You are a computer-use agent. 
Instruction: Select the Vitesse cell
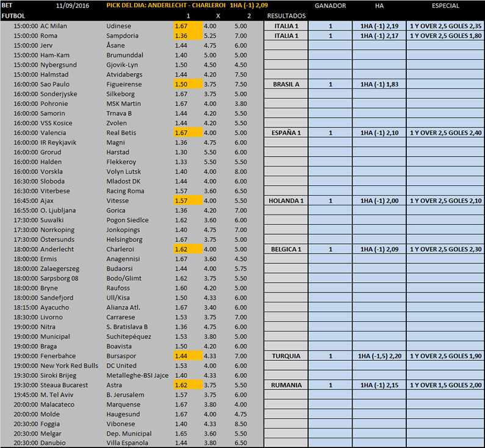pyautogui.click(x=118, y=201)
